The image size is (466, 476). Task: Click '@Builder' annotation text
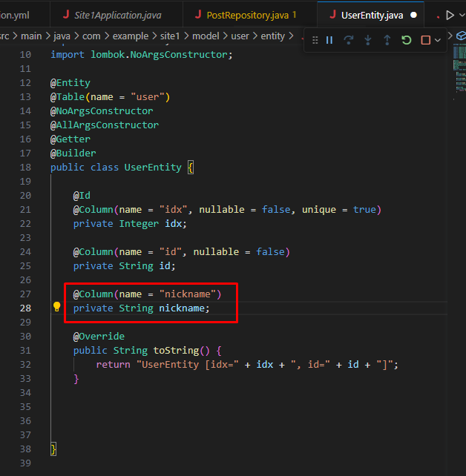click(x=73, y=153)
